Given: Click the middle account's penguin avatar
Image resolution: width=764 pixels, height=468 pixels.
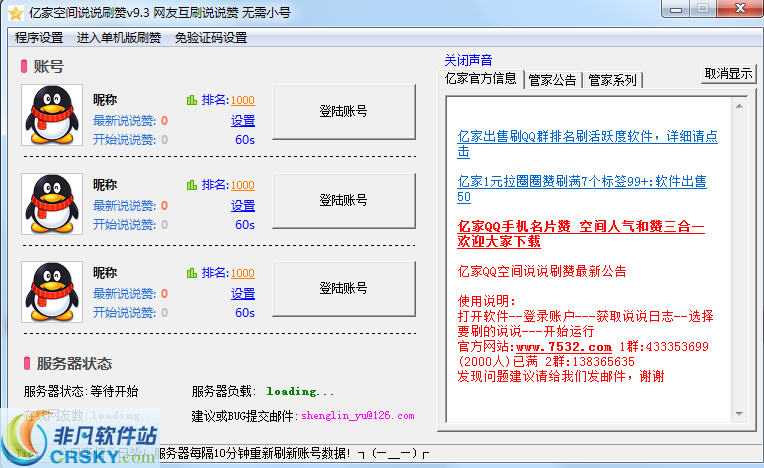Looking at the screenshot, I should pos(52,203).
